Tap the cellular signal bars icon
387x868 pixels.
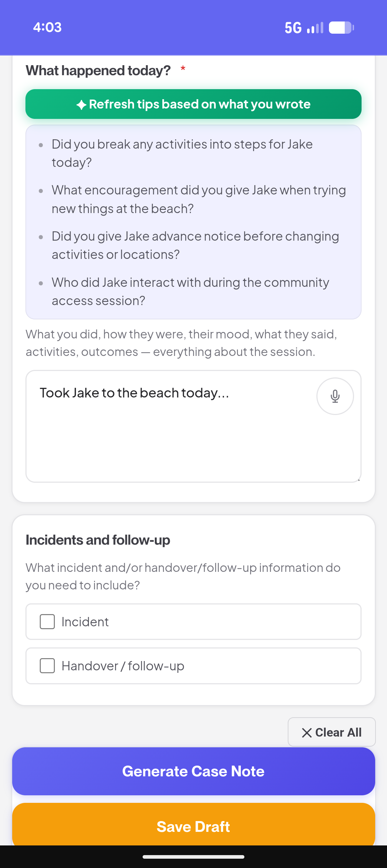click(x=315, y=28)
